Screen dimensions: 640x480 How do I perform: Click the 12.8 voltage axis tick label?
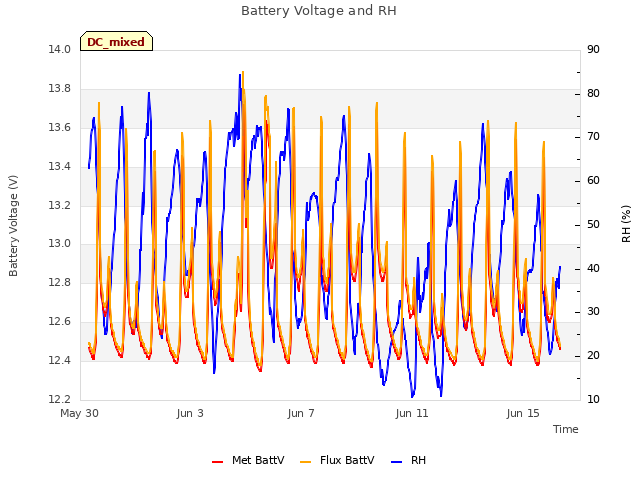tap(60, 282)
